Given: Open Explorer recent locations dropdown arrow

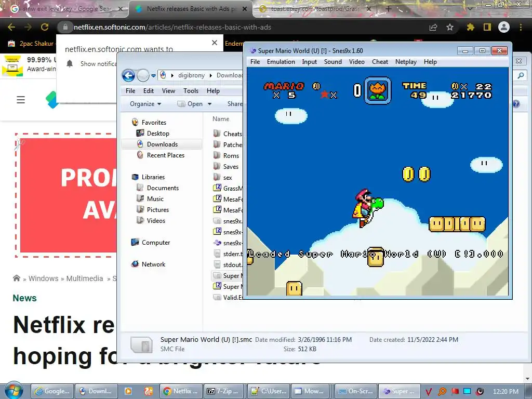Looking at the screenshot, I should tap(153, 76).
